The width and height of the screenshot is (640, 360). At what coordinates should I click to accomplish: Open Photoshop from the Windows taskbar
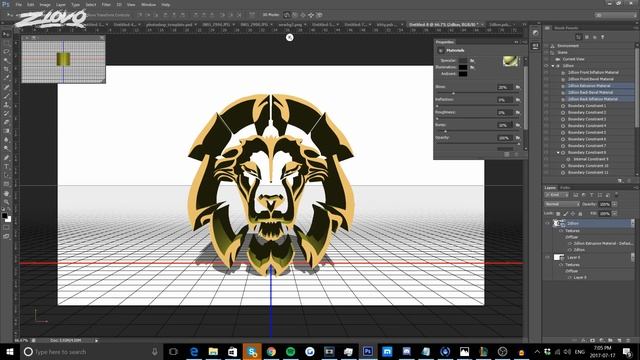click(368, 351)
